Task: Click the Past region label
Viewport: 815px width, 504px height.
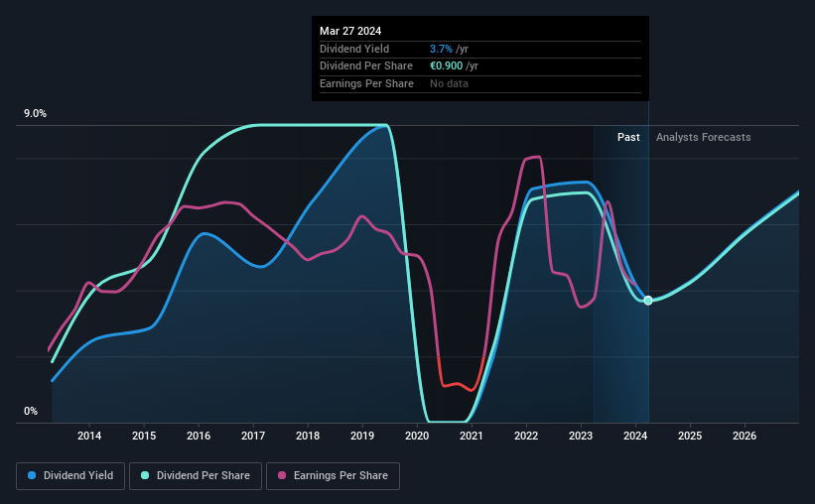Action: 628,137
